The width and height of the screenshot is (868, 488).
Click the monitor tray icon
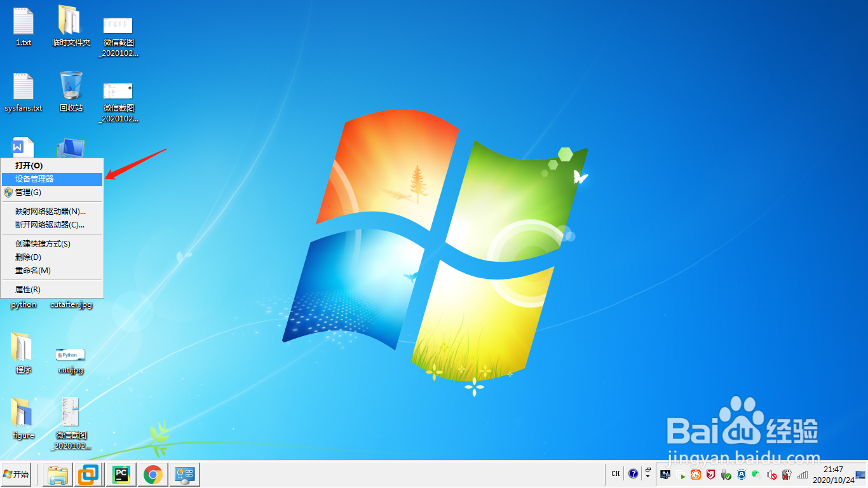click(665, 475)
